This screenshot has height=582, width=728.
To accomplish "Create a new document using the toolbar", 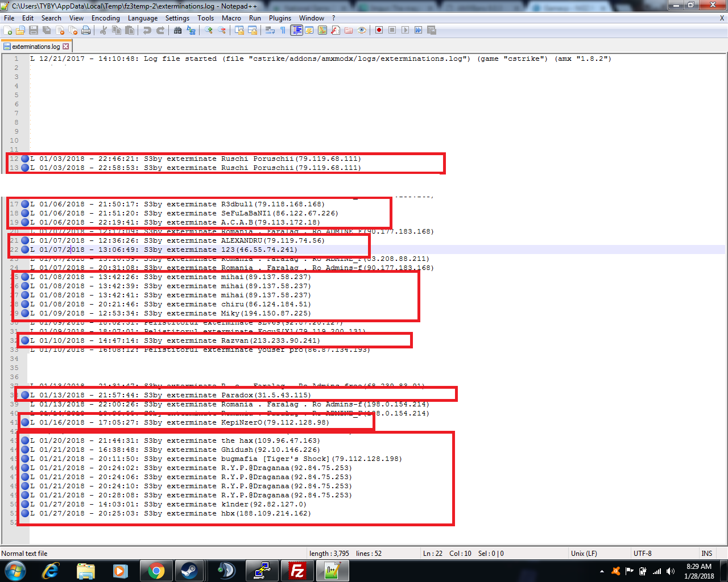I will tap(7, 30).
